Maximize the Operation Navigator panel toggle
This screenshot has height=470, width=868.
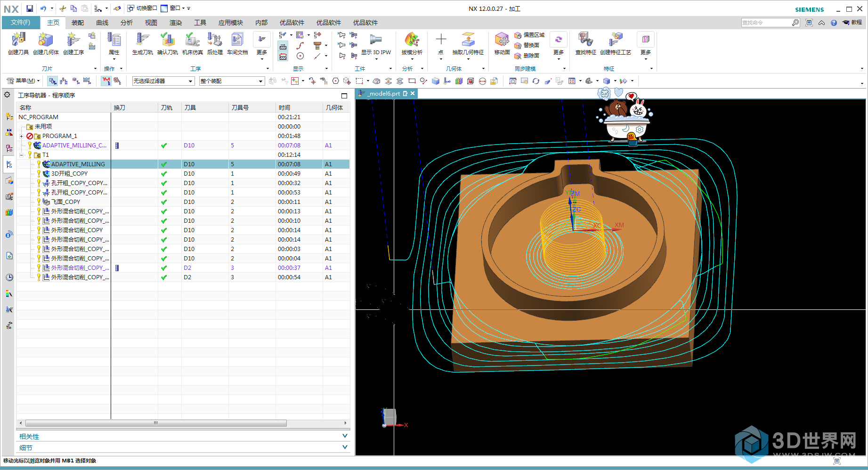344,96
